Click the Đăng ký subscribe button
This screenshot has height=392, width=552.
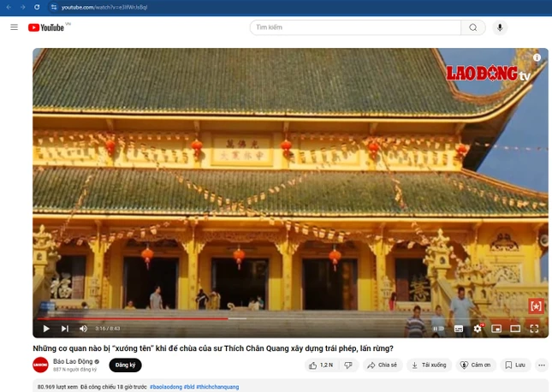125,365
